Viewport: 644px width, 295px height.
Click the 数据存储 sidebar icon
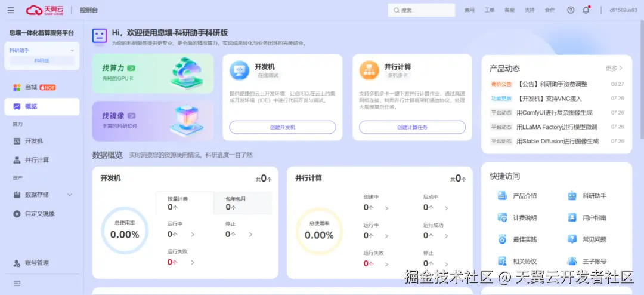pos(17,195)
